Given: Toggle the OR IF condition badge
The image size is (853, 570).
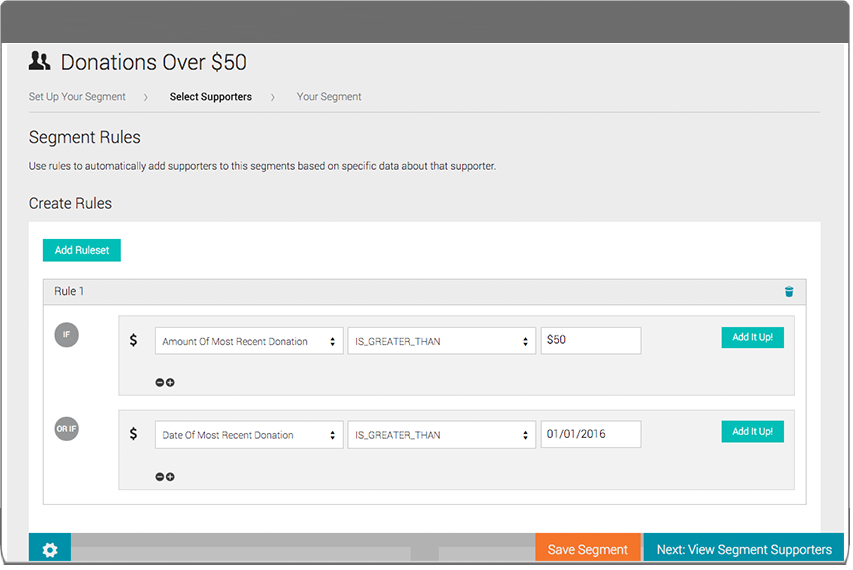Looking at the screenshot, I should (66, 429).
